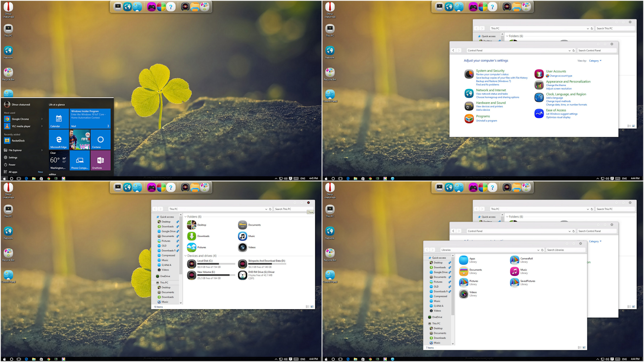This screenshot has height=362, width=644.
Task: Open Appearance and Personalization category link
Action: point(568,82)
